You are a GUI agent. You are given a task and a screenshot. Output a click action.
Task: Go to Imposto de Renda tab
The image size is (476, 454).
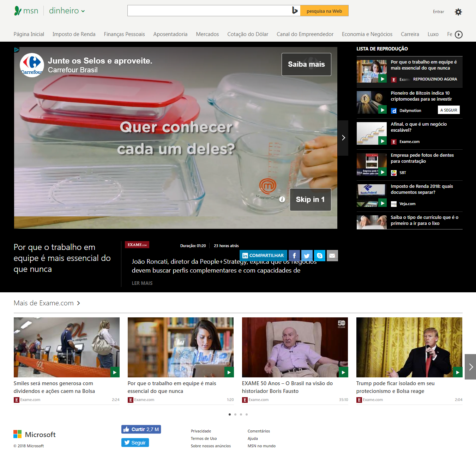pos(74,34)
